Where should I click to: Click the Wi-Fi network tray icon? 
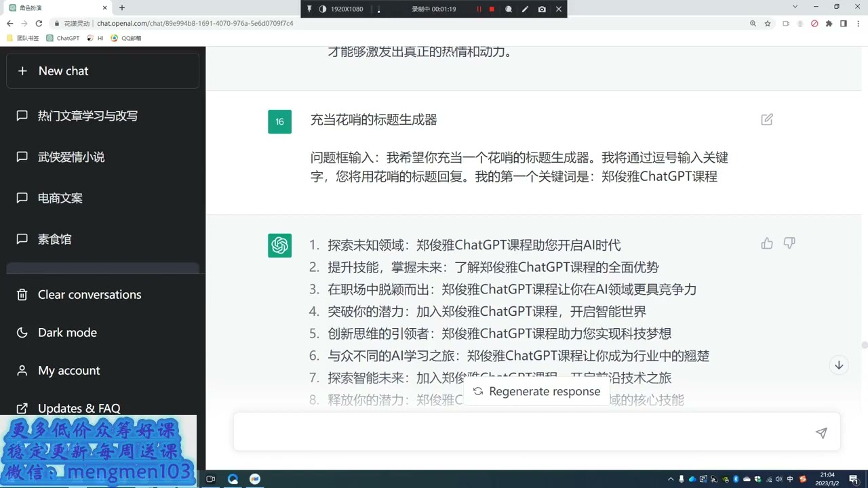(x=768, y=479)
